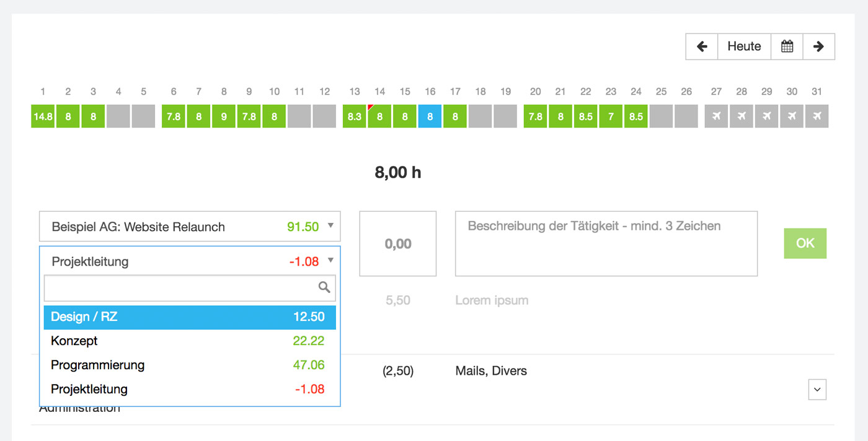Expand the chevron next to Mails, Divers entry

[x=817, y=390]
